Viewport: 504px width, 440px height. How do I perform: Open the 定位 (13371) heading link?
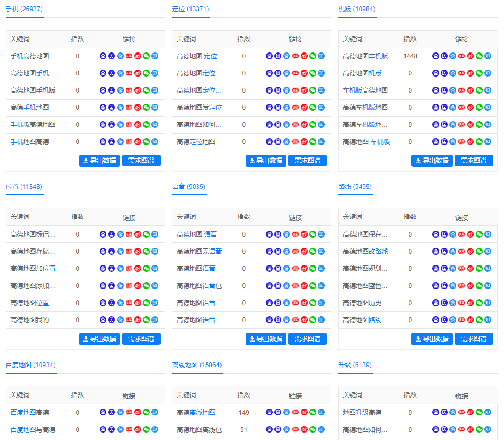pos(190,9)
